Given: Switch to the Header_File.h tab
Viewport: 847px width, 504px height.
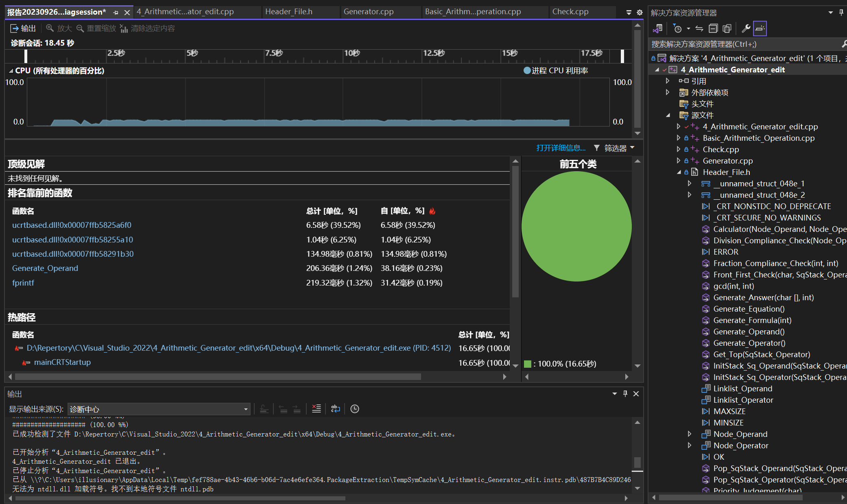Looking at the screenshot, I should click(x=288, y=12).
